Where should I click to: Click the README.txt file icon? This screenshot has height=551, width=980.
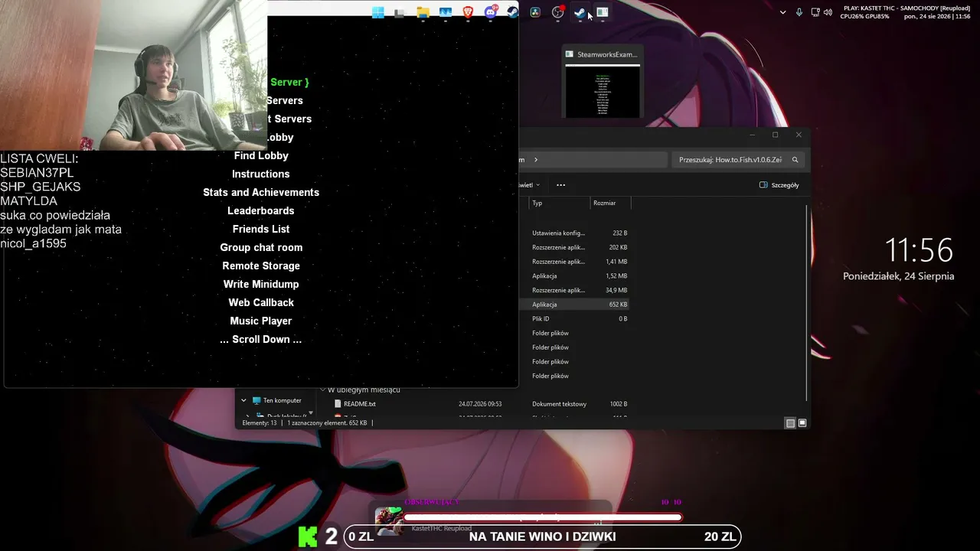338,404
